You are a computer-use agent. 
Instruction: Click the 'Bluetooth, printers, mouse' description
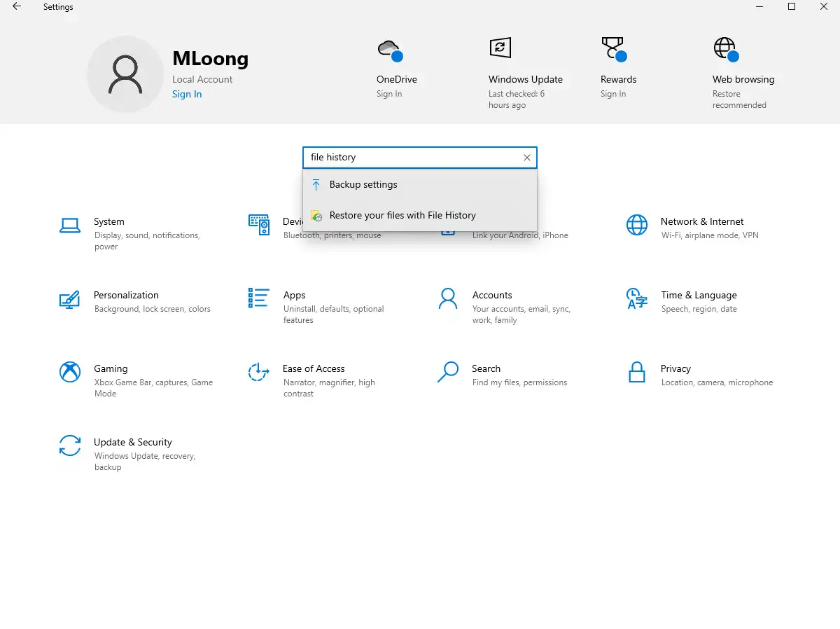click(332, 235)
